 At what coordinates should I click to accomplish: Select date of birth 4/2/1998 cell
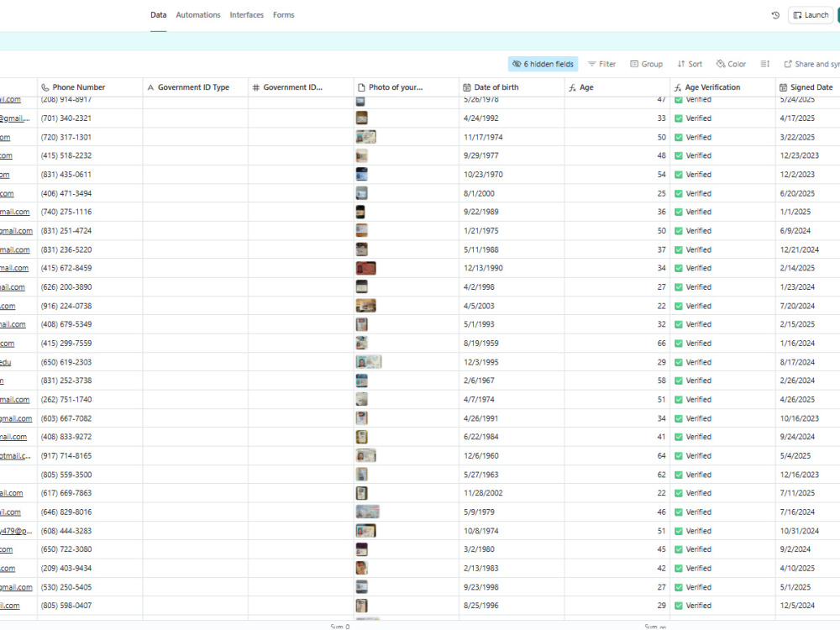[512, 287]
